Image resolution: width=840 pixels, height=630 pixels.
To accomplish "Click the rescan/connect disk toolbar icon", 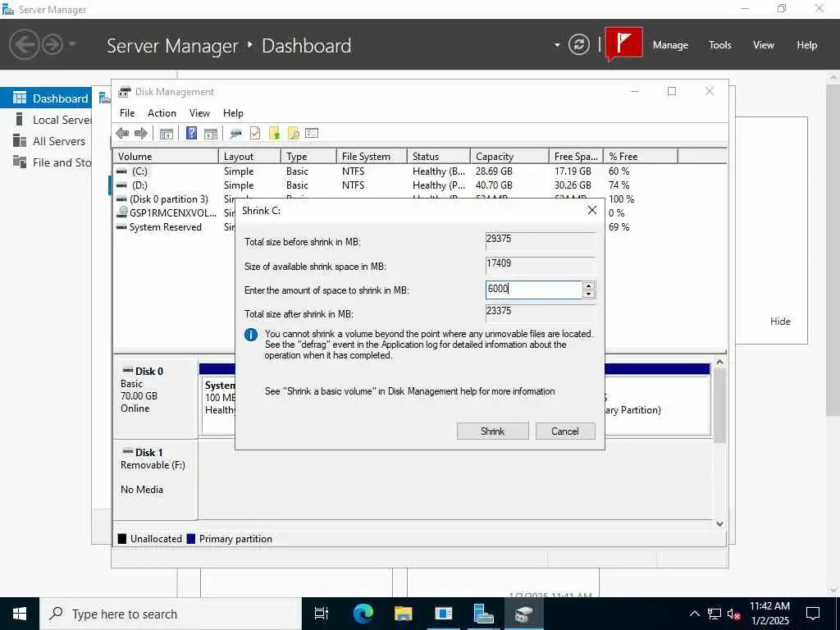I will (235, 134).
